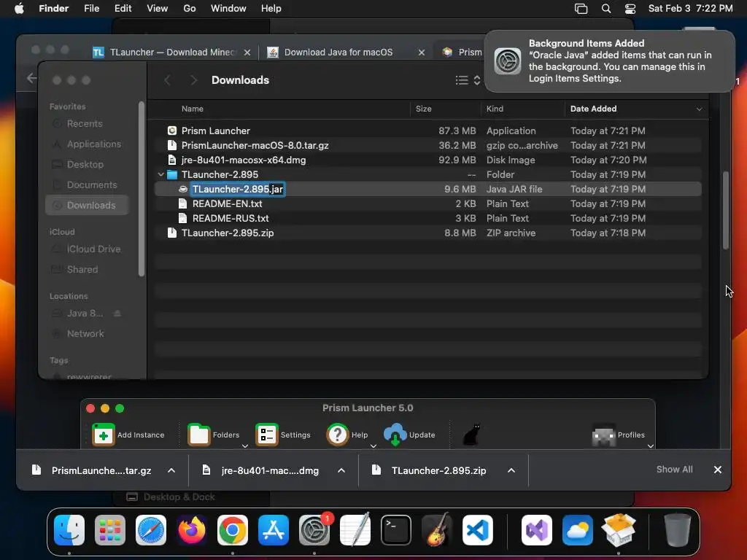Click the TLauncher-2.895 folder icon
The width and height of the screenshot is (747, 560).
tap(172, 175)
